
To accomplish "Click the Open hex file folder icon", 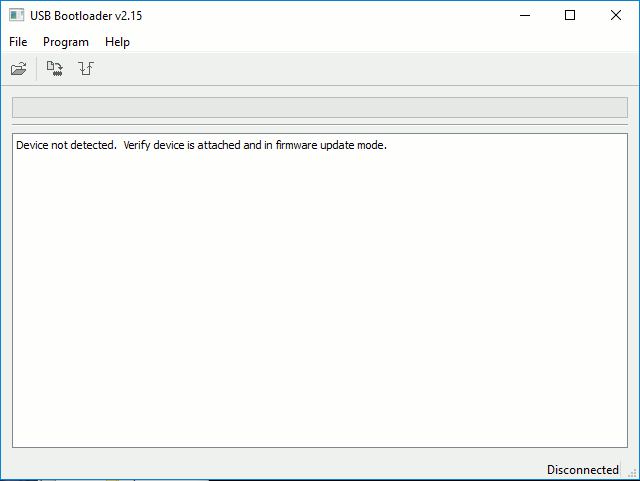I will click(18, 69).
